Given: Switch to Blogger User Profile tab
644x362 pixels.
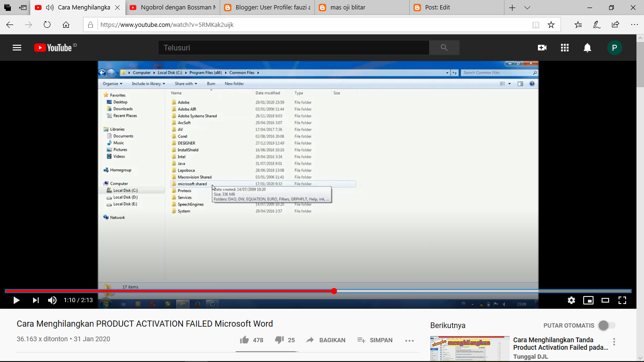Looking at the screenshot, I should coord(267,8).
